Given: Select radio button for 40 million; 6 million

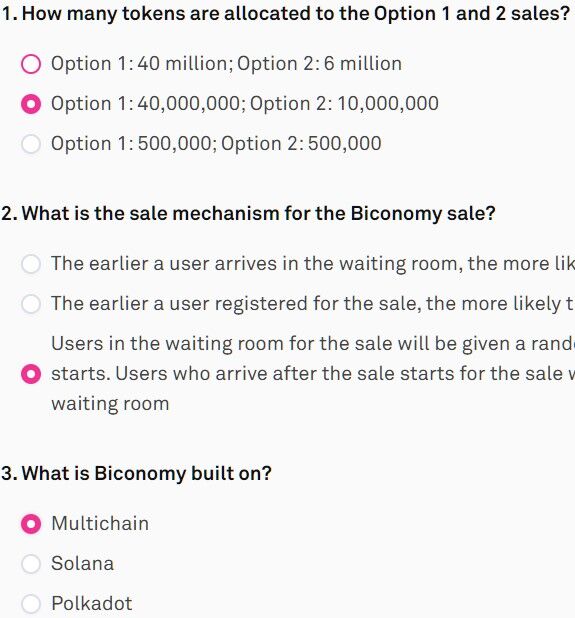Looking at the screenshot, I should point(31,64).
